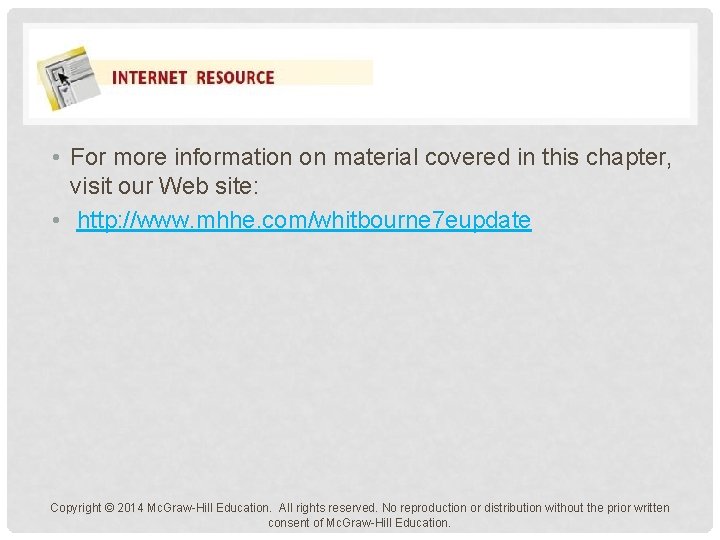Click "All rights reserved" in the footer
The height and width of the screenshot is (540, 720).
(327, 508)
